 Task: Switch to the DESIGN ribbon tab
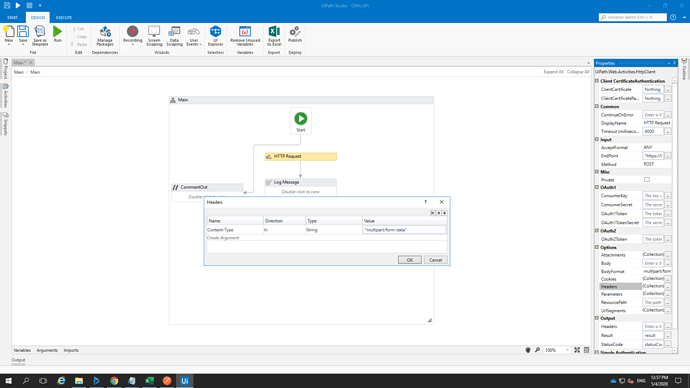click(38, 18)
